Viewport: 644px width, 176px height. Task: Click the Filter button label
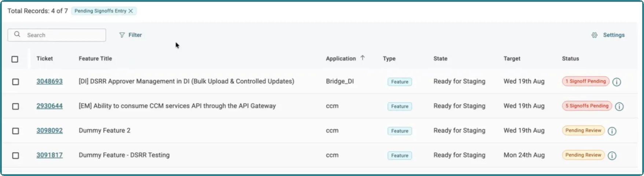tap(135, 35)
